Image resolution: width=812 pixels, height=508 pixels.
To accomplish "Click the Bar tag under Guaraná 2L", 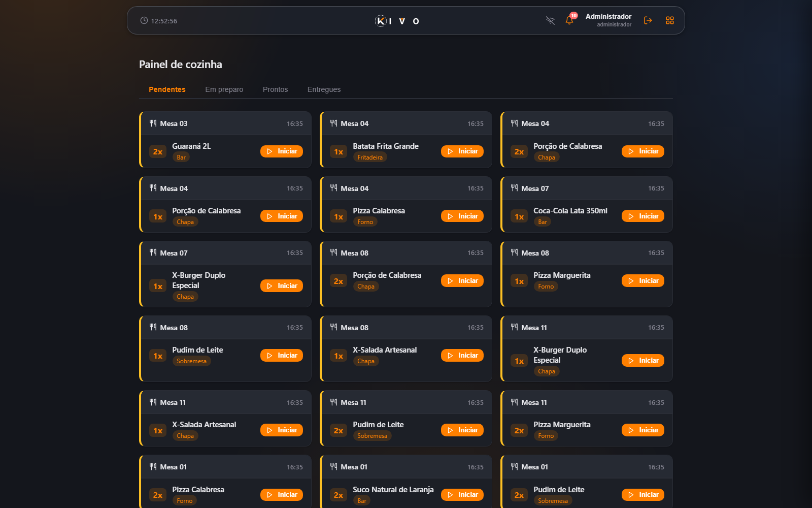I will pyautogui.click(x=181, y=157).
